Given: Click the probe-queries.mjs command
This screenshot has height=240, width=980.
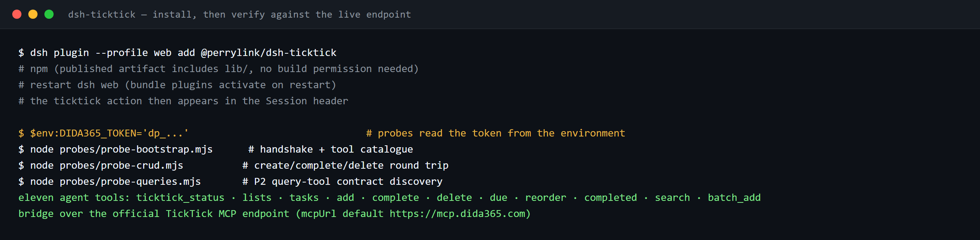Looking at the screenshot, I should point(115,181).
